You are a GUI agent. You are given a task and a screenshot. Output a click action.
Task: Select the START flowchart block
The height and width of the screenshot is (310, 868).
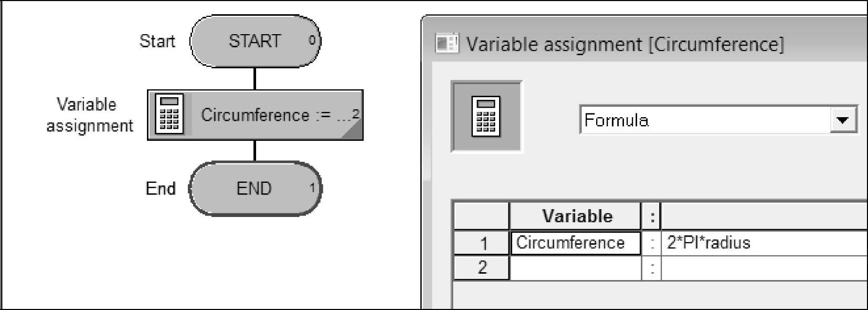click(255, 41)
